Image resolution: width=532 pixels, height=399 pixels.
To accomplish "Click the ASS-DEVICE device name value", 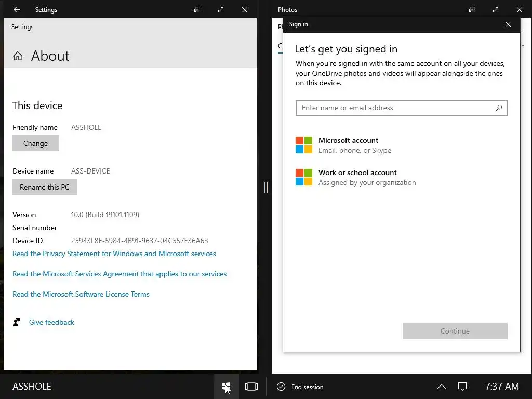I will point(90,171).
